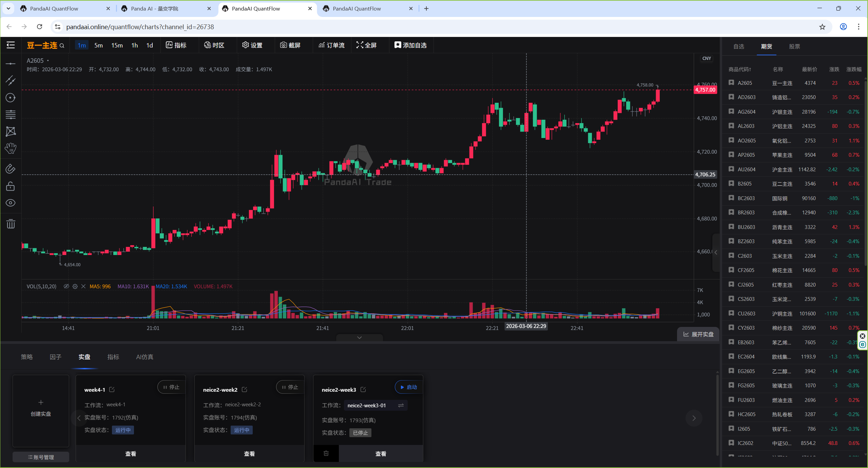Viewport: 868px width, 468px height.
Task: Click the 展开实盘 expand button
Action: [698, 334]
